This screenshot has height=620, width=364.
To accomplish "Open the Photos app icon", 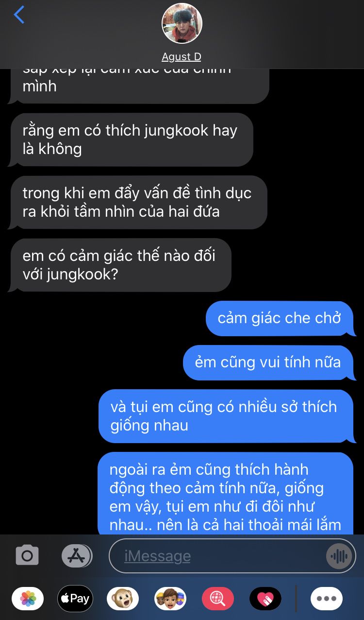I will 28,599.
